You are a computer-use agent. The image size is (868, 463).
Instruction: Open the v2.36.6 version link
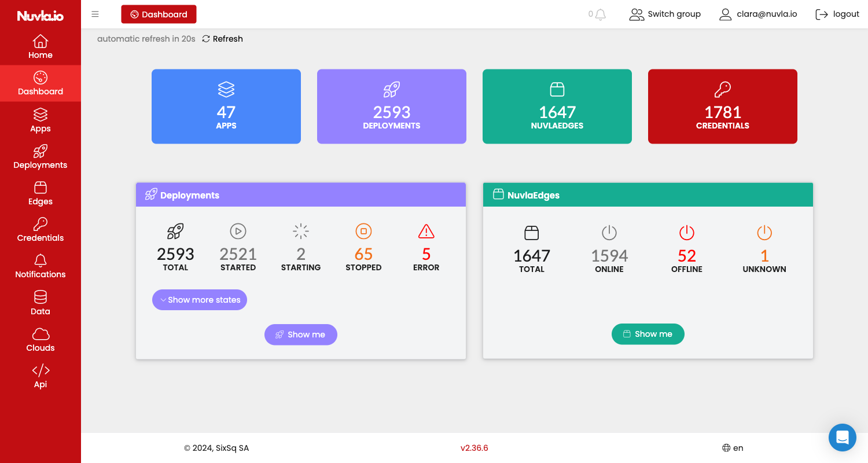(475, 448)
